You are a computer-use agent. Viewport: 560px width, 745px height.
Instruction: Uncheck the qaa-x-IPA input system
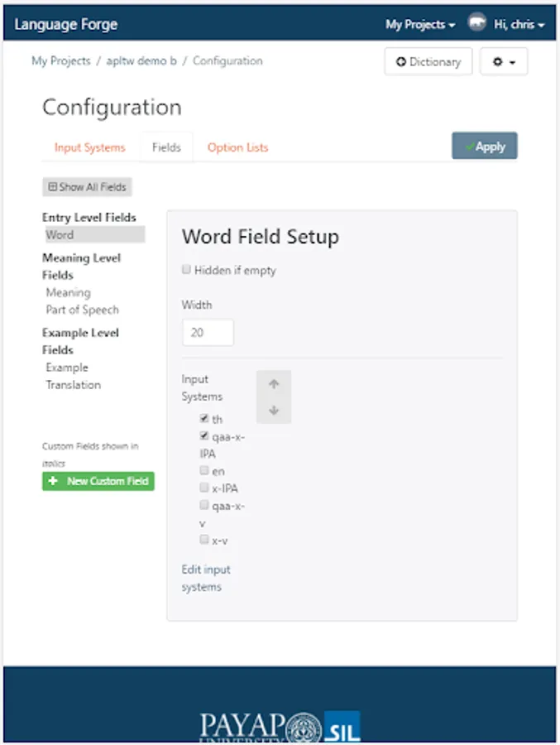204,435
